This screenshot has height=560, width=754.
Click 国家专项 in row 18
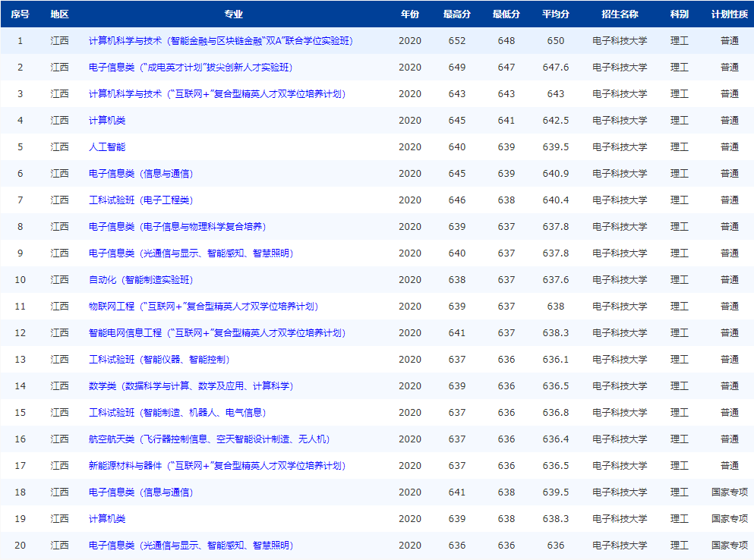pyautogui.click(x=730, y=492)
